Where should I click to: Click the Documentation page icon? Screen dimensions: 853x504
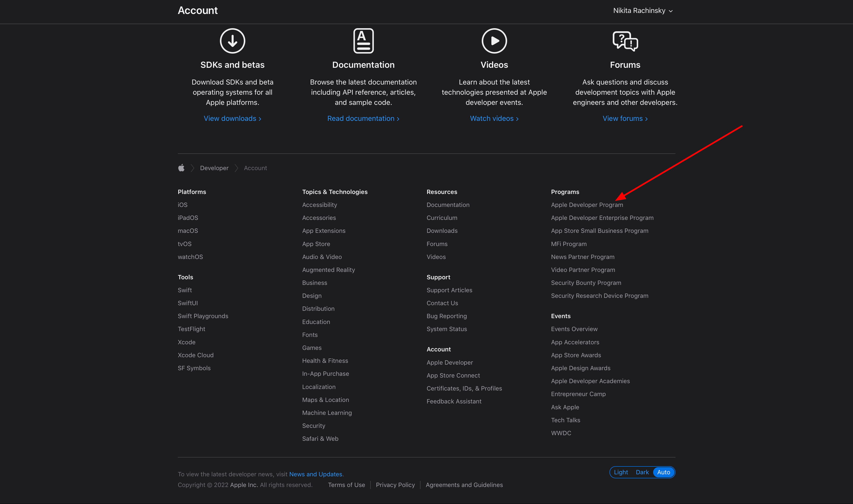pos(363,41)
